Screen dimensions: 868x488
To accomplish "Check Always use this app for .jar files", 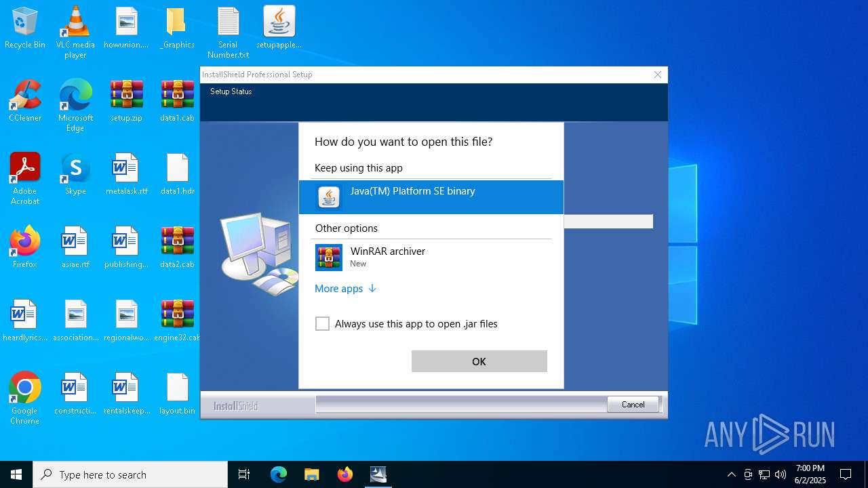I will [322, 324].
